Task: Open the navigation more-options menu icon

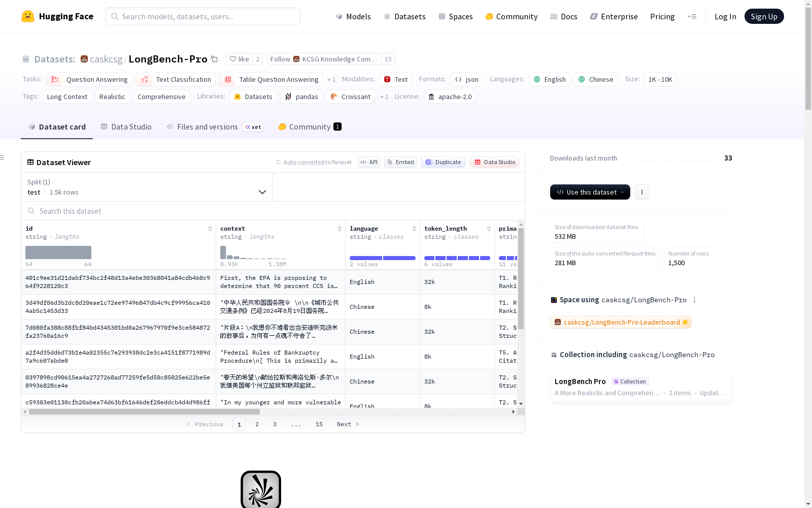Action: [x=692, y=16]
